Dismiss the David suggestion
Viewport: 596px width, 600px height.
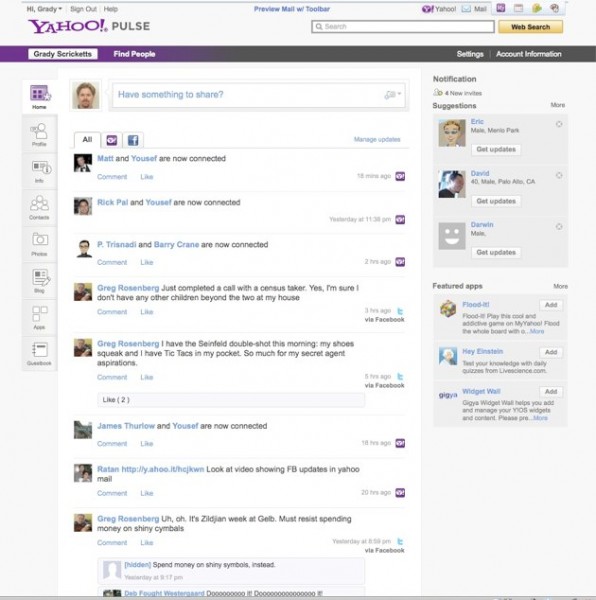tap(559, 175)
